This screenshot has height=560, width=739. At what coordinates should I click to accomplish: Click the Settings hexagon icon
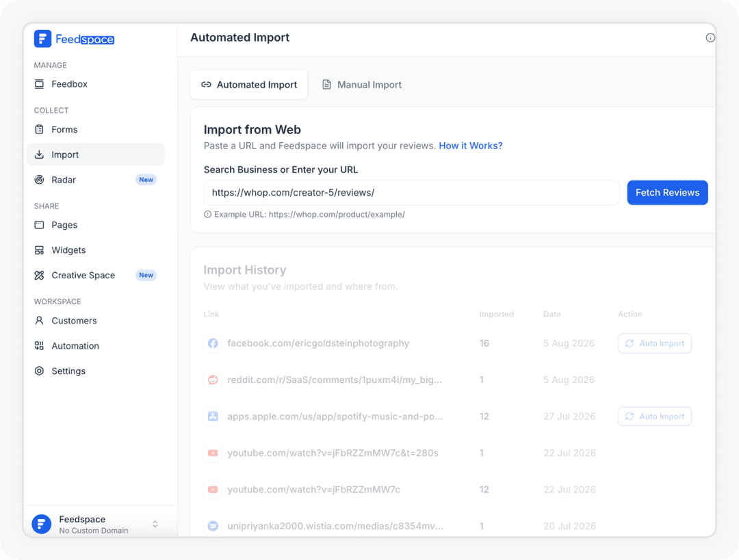tap(39, 371)
